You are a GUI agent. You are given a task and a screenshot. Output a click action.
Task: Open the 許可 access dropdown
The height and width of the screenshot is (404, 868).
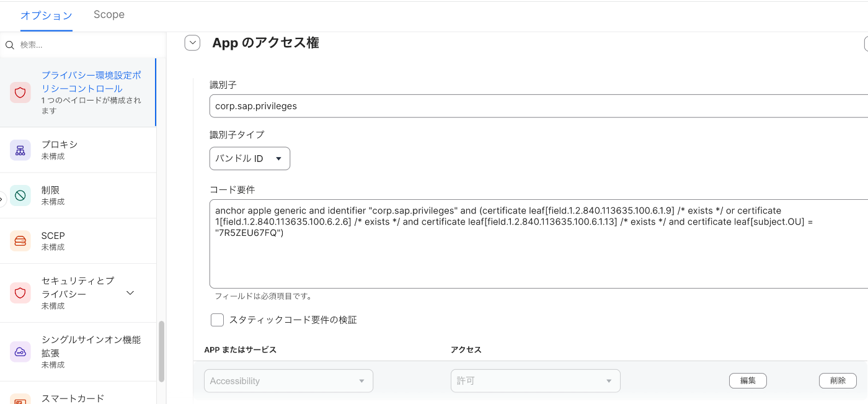click(x=535, y=381)
